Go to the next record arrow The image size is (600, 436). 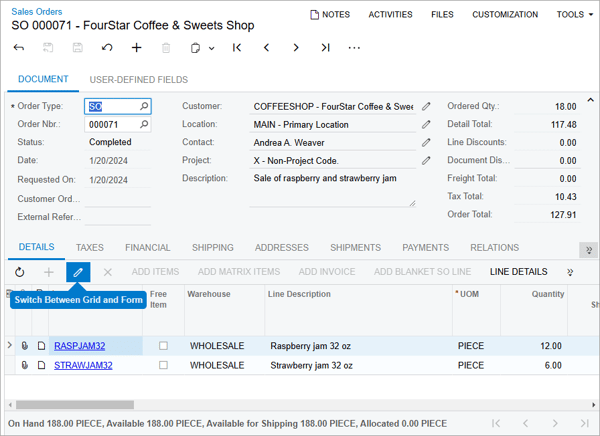point(296,48)
